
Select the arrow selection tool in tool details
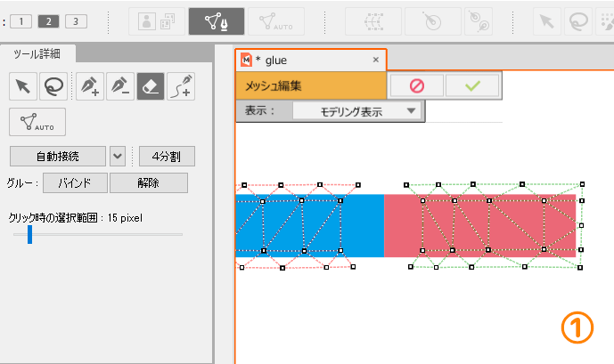(22, 86)
